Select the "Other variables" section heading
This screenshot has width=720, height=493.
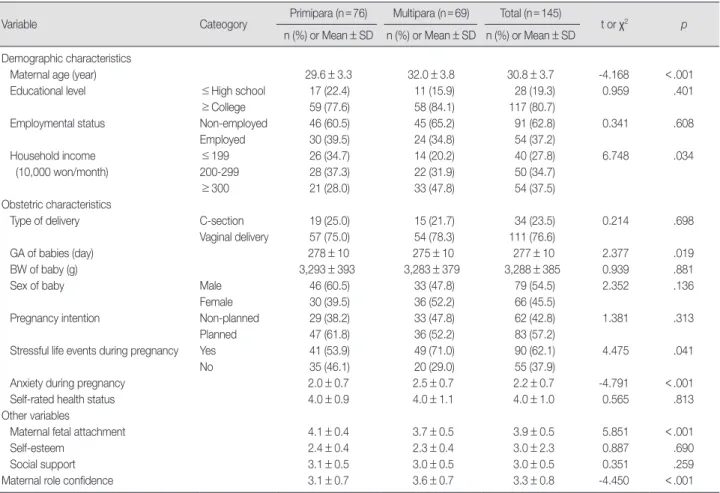[x=35, y=415]
